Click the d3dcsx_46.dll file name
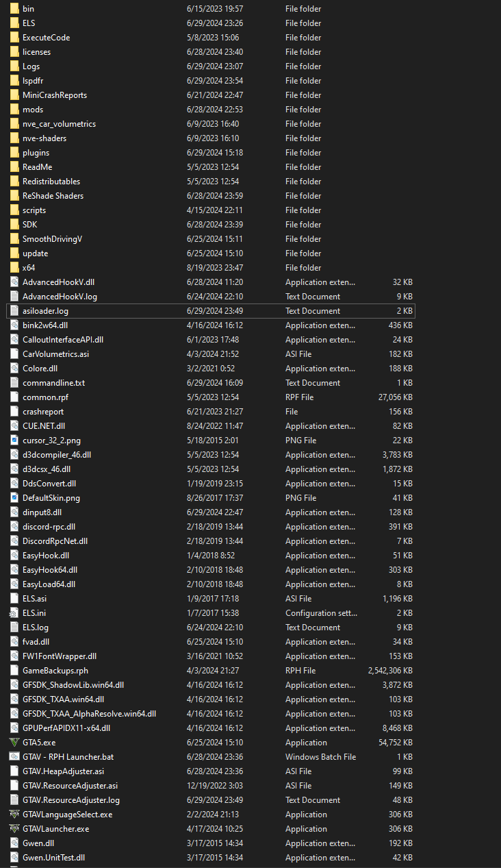 pos(47,469)
